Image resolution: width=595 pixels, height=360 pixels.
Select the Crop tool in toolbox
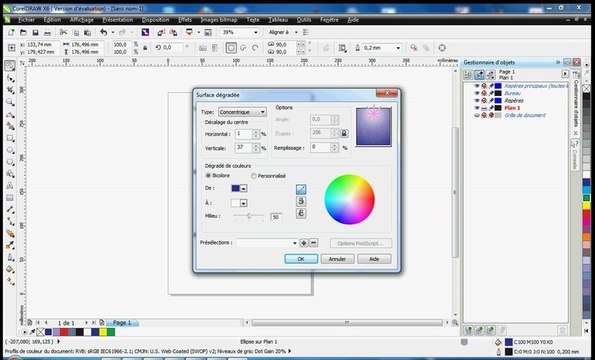(10, 90)
